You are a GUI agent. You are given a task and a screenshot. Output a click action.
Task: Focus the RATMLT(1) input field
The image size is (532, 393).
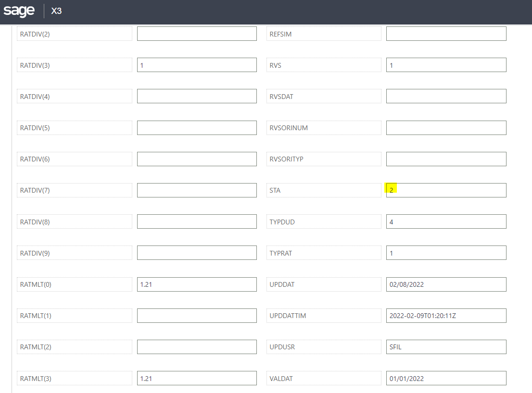coord(197,316)
